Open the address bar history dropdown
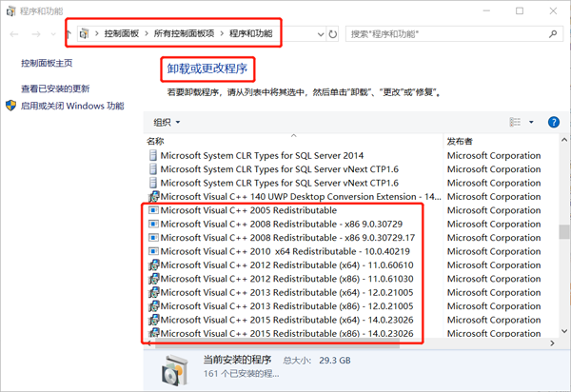The image size is (571, 392). [x=318, y=34]
